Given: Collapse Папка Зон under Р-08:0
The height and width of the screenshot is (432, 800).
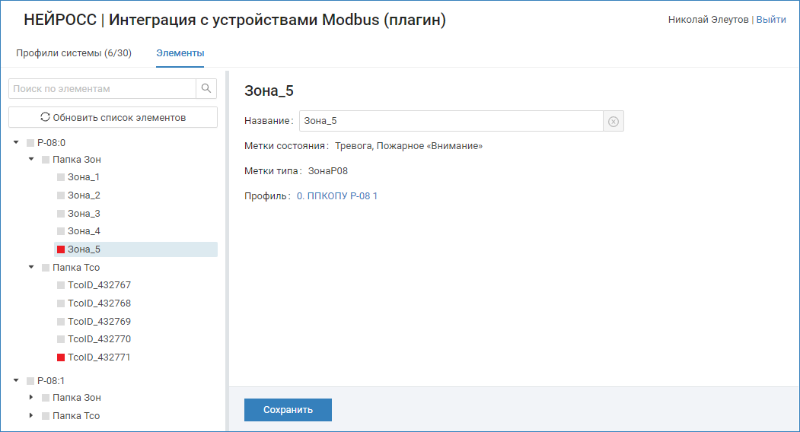Looking at the screenshot, I should 31,159.
